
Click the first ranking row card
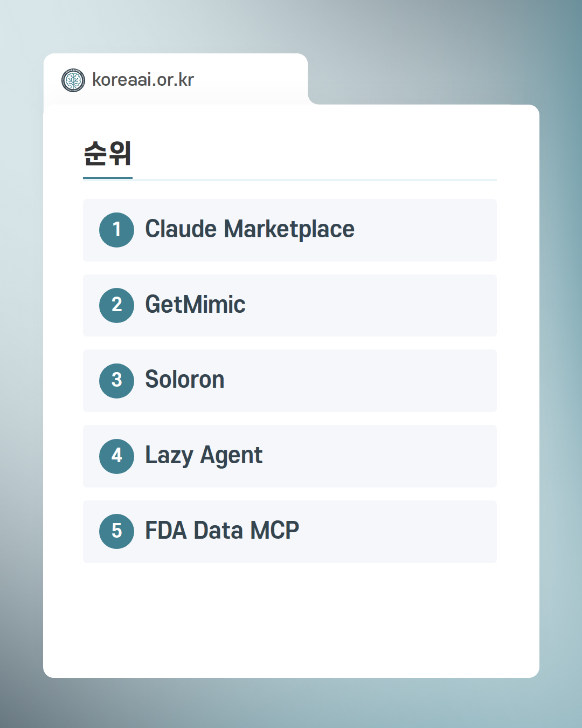[x=426, y=230]
